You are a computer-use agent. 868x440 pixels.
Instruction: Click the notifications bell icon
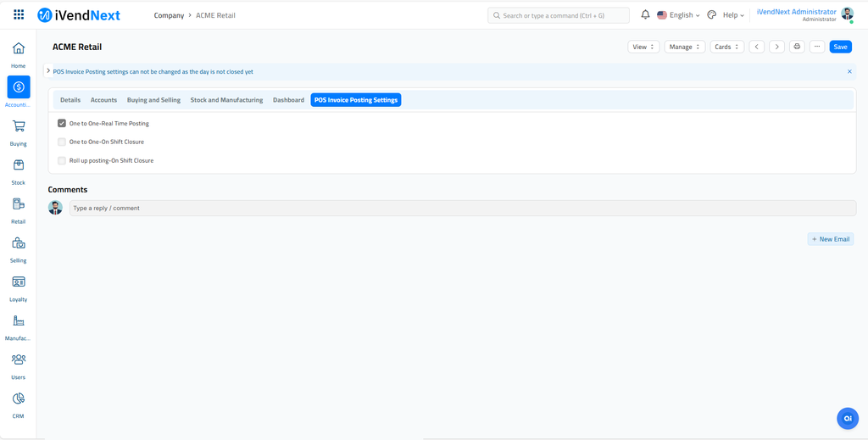(x=645, y=15)
